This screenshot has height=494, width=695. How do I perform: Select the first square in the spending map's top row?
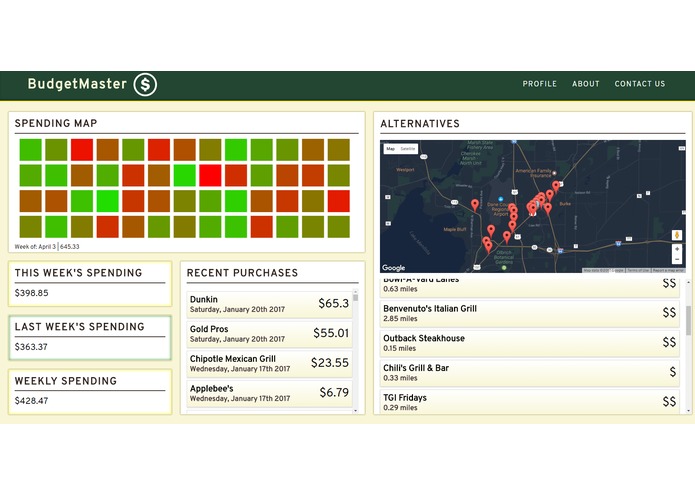31,149
